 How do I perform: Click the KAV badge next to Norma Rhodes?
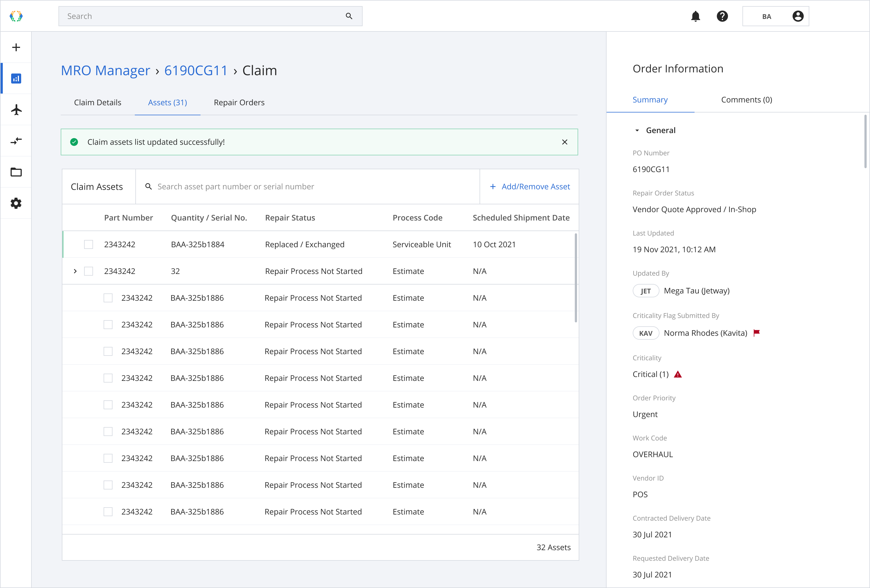coord(646,333)
